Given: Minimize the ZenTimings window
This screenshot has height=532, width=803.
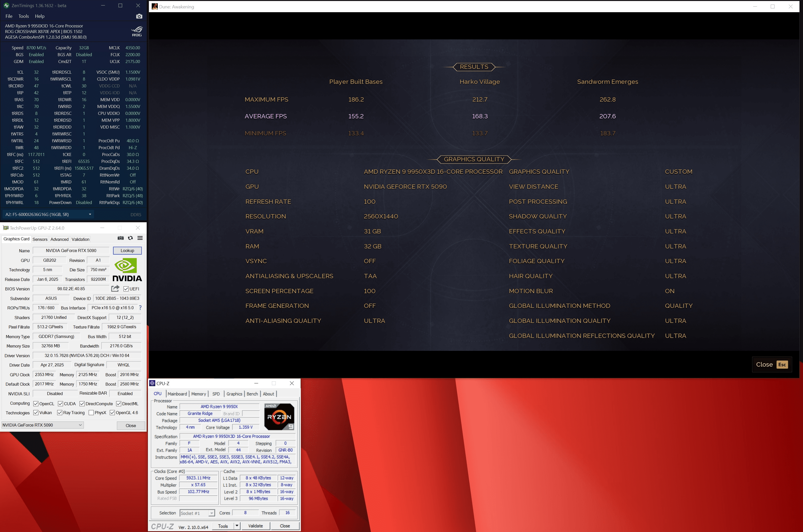Looking at the screenshot, I should (x=103, y=5).
